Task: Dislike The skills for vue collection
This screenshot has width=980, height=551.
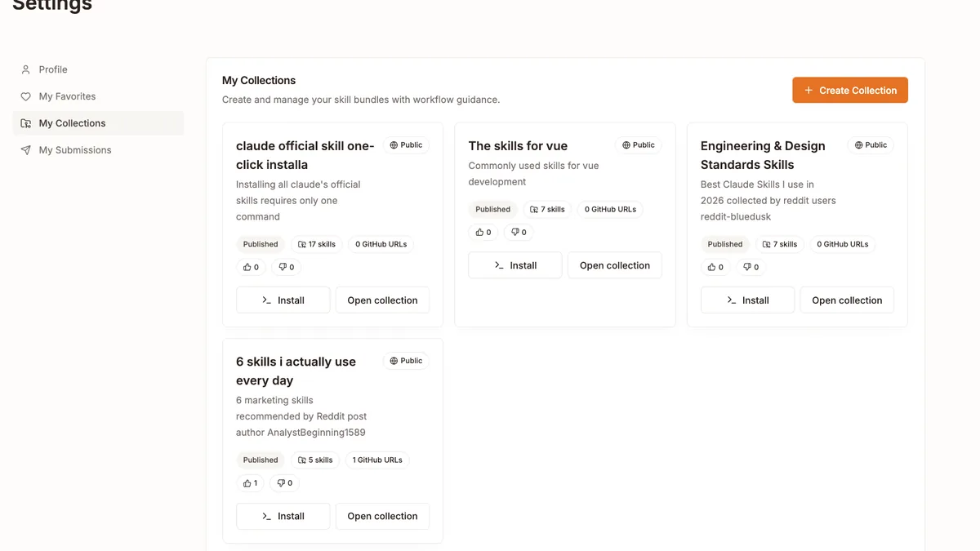Action: click(x=518, y=233)
